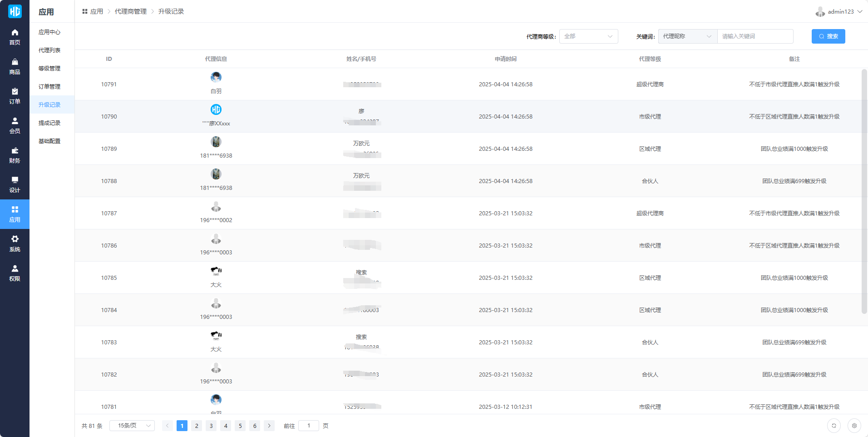Click the blue 搜索 search button
Viewport: 868px width, 437px height.
coord(828,36)
